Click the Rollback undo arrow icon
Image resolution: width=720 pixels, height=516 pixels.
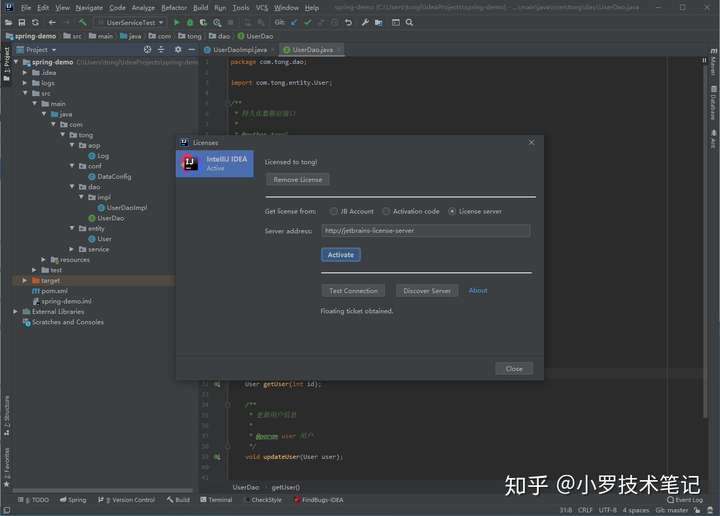tap(349, 22)
